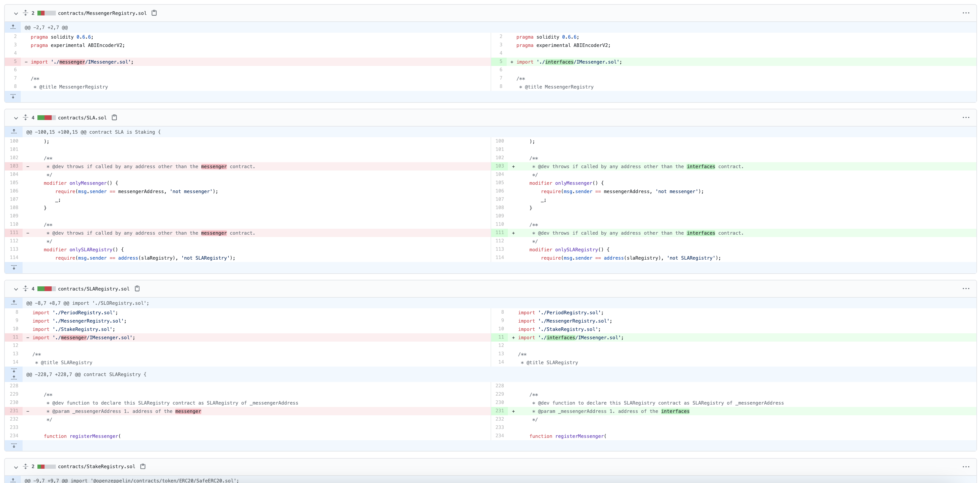Copy StakeRegistry.sol file path
Screen dimensions: 980x483
tap(143, 466)
